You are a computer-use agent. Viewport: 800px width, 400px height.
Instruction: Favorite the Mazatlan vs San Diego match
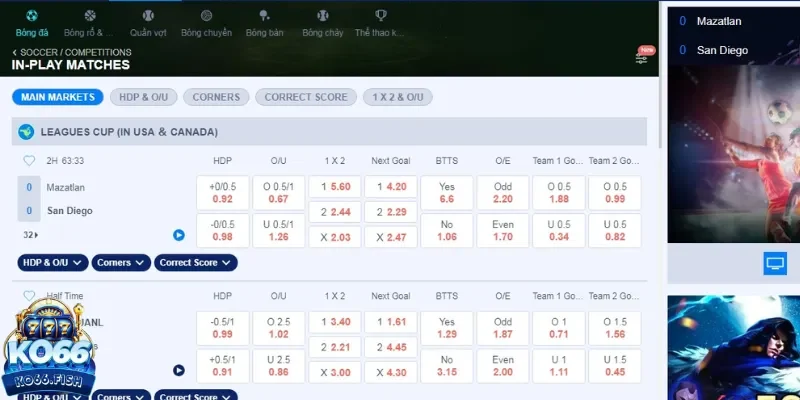point(29,160)
